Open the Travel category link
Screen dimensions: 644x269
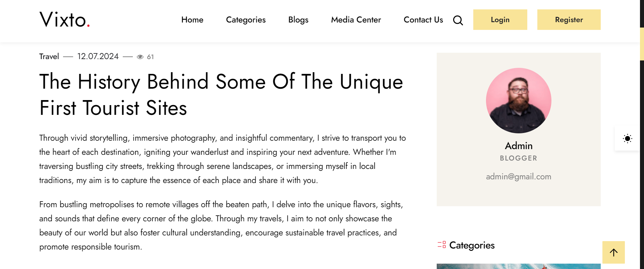(x=49, y=56)
